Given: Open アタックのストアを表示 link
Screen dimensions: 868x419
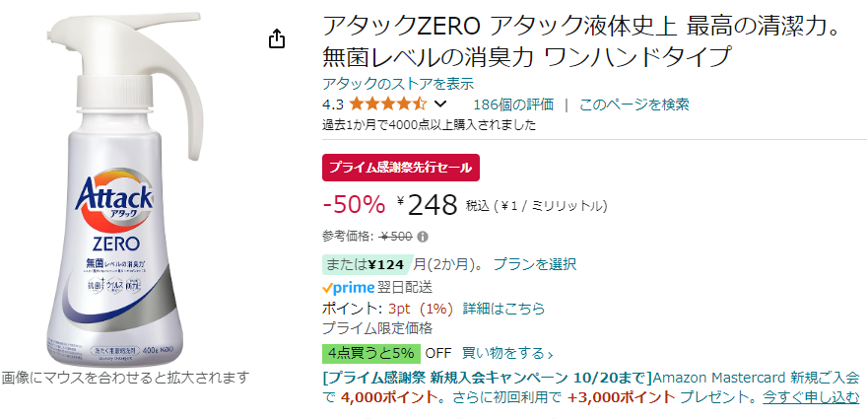Looking at the screenshot, I should click(x=398, y=84).
